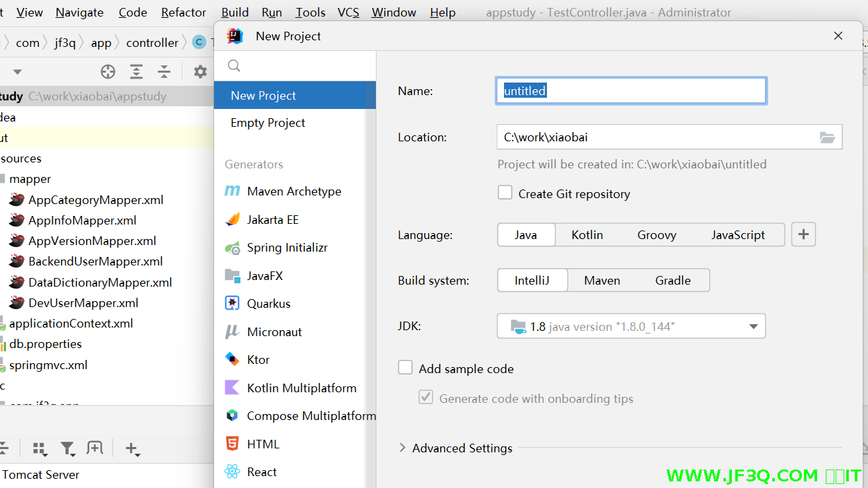868x488 pixels.
Task: Select Empty Project from the list
Action: pyautogui.click(x=268, y=123)
